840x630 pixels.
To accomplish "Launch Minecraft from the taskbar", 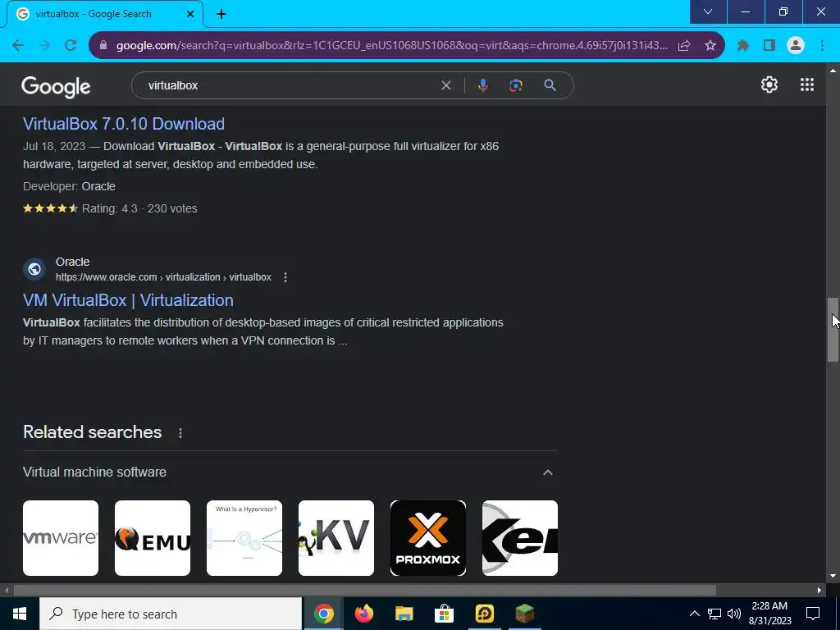I will coord(524,614).
